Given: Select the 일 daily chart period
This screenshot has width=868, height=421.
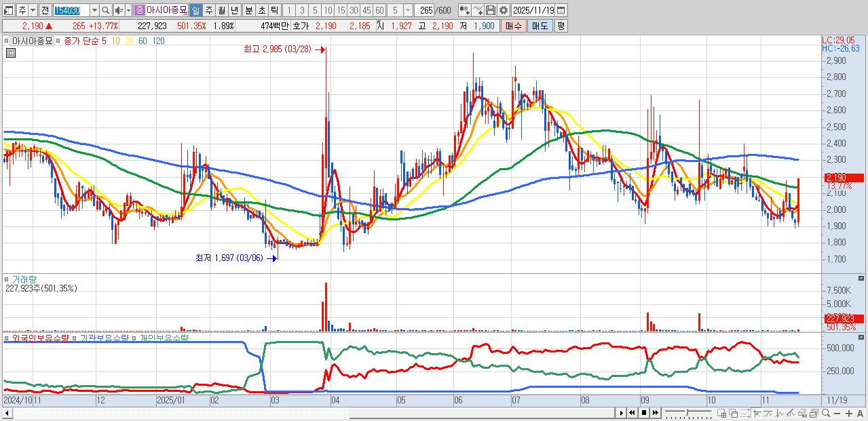Looking at the screenshot, I should tap(195, 11).
